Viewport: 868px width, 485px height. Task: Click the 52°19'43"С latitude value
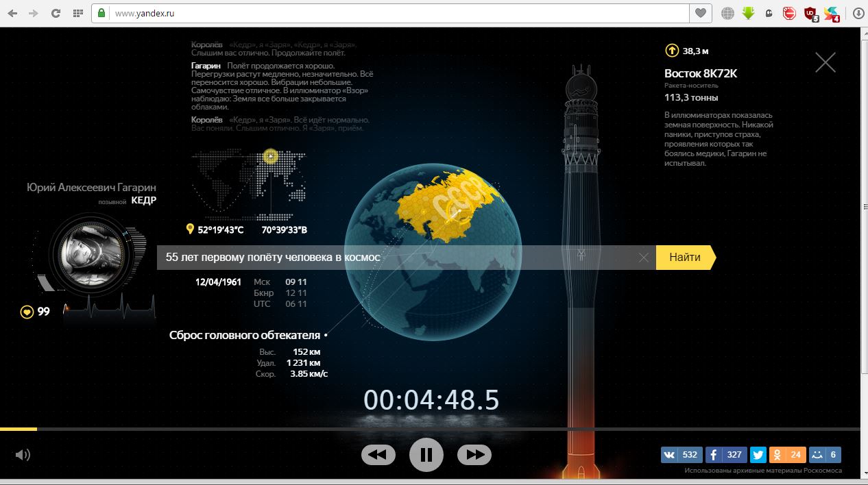pyautogui.click(x=221, y=230)
